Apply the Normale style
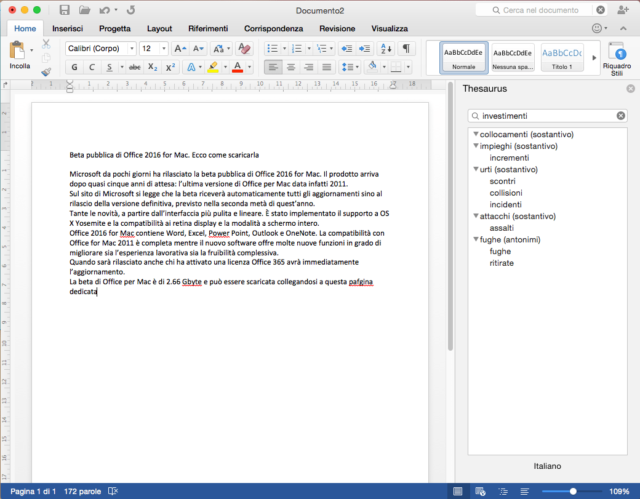The height and width of the screenshot is (499, 640). [x=464, y=58]
